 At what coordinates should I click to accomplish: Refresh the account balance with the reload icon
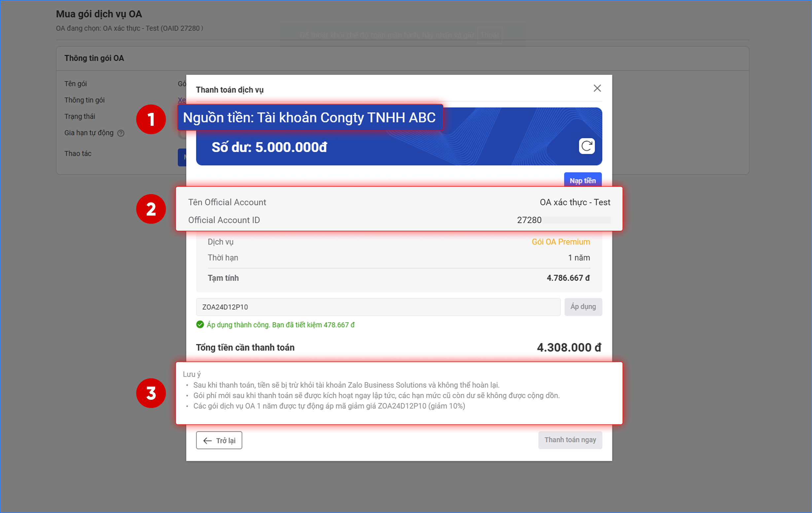pyautogui.click(x=586, y=146)
